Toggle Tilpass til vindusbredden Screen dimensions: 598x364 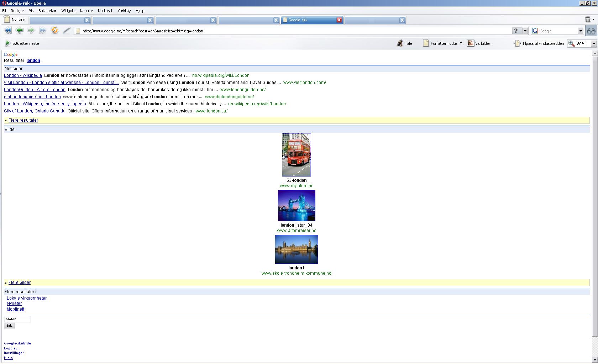click(x=539, y=43)
